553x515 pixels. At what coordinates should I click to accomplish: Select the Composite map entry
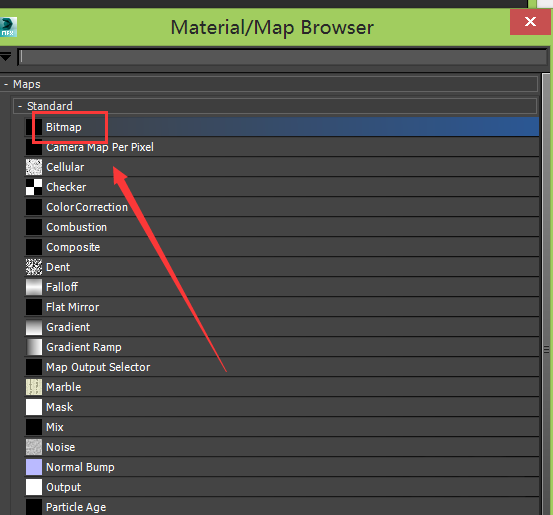click(x=282, y=247)
